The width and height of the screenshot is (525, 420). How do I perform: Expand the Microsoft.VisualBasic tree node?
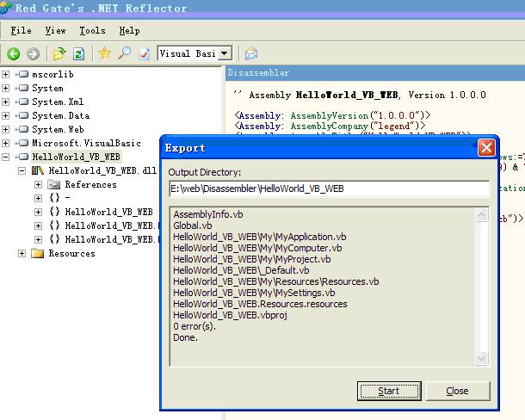[x=5, y=143]
